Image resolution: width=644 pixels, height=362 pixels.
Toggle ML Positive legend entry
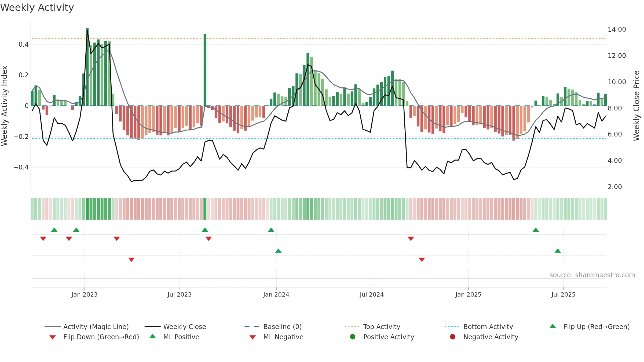pyautogui.click(x=174, y=337)
